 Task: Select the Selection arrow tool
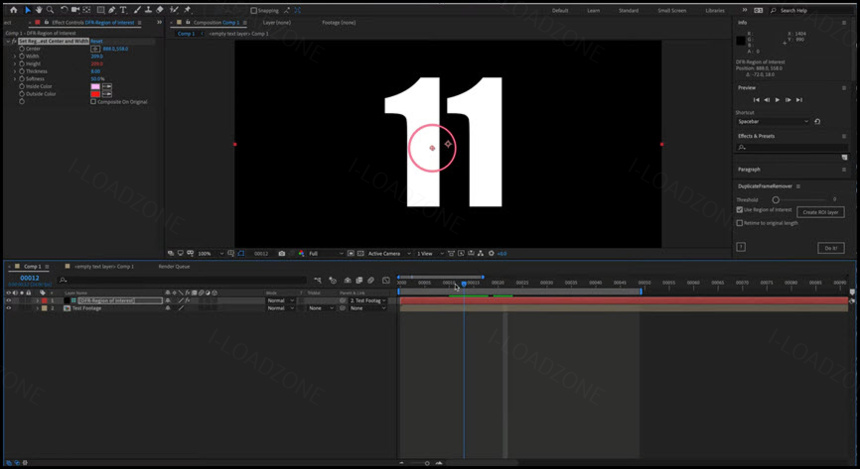coord(28,10)
